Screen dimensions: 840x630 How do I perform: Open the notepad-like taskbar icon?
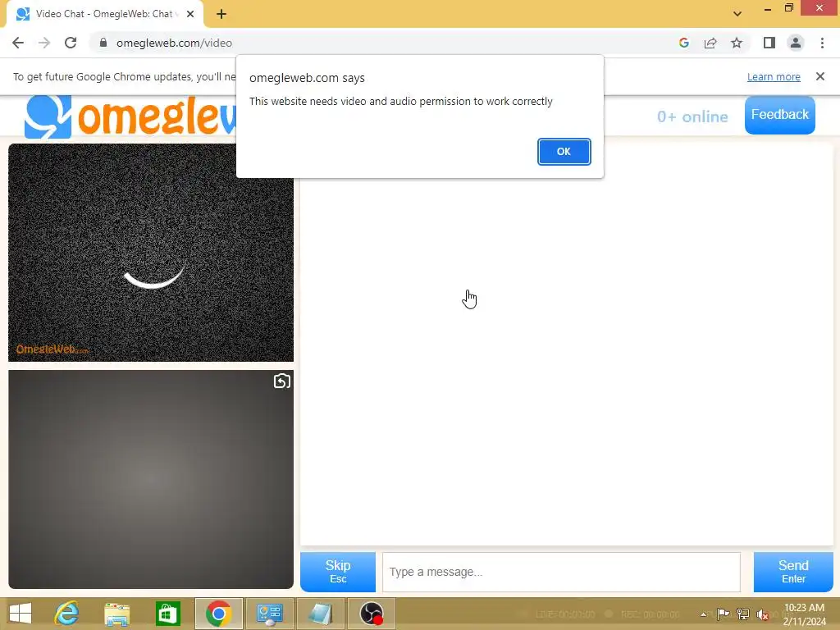[x=321, y=614]
